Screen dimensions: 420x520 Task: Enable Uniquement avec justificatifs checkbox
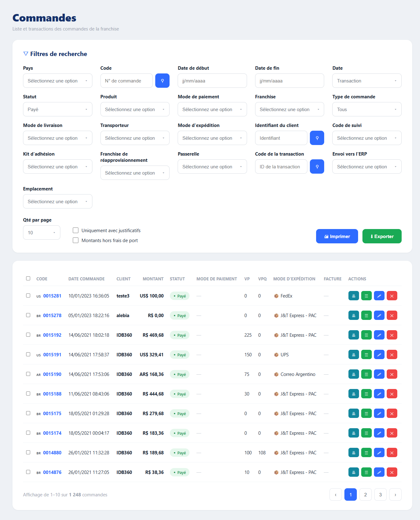(x=75, y=230)
